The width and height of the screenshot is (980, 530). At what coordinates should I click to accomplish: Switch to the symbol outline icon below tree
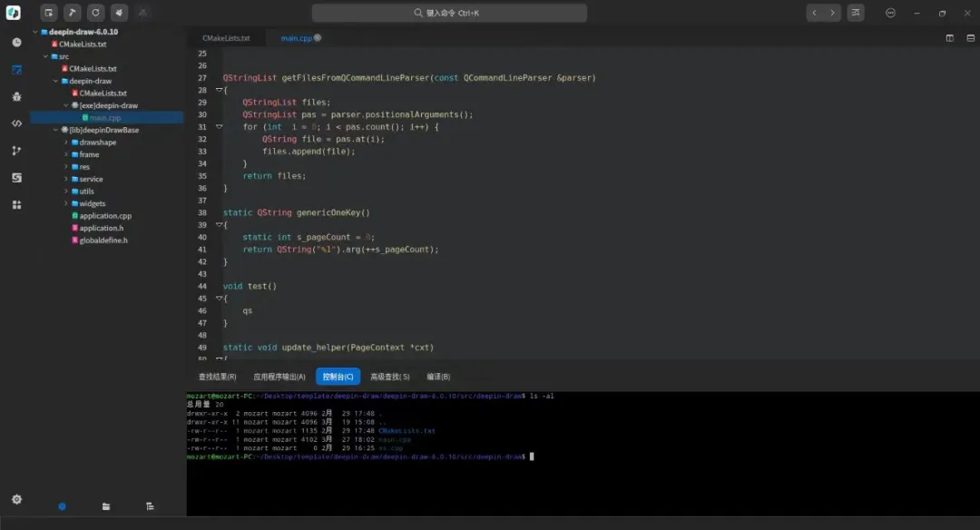150,507
